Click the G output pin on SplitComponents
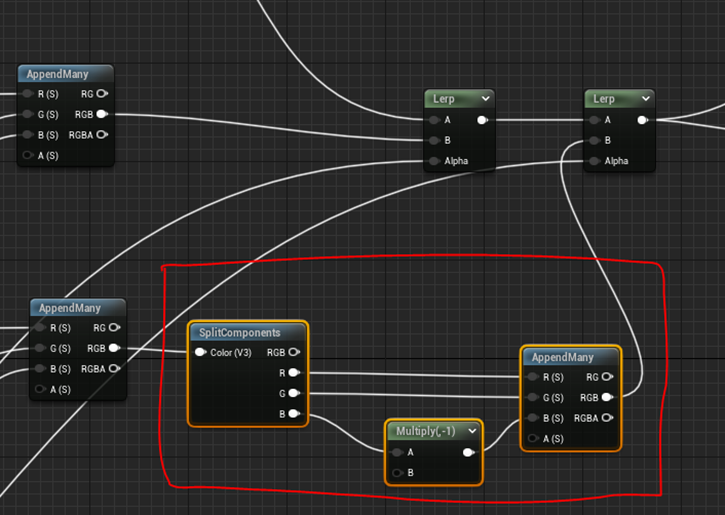The width and height of the screenshot is (725, 515). (294, 393)
